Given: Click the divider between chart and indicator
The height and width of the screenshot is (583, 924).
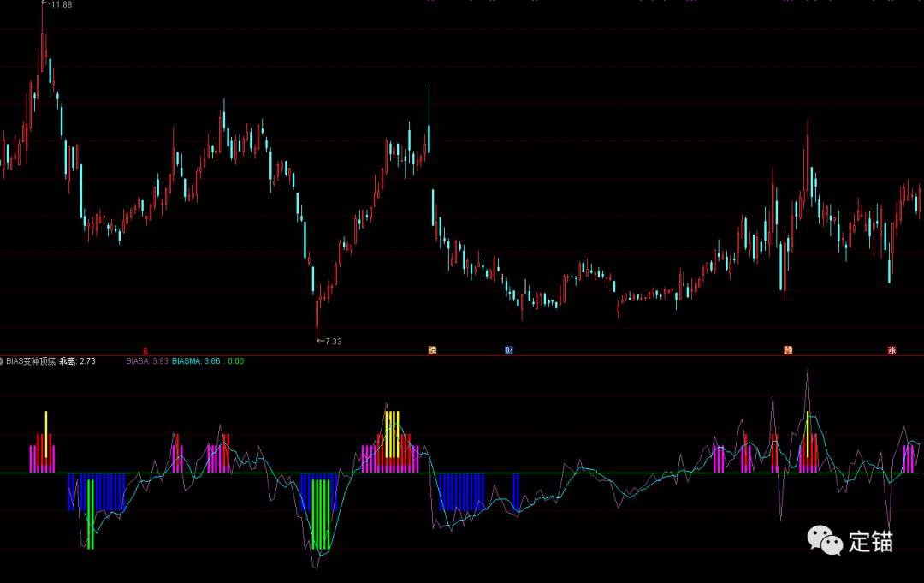Looking at the screenshot, I should [462, 355].
